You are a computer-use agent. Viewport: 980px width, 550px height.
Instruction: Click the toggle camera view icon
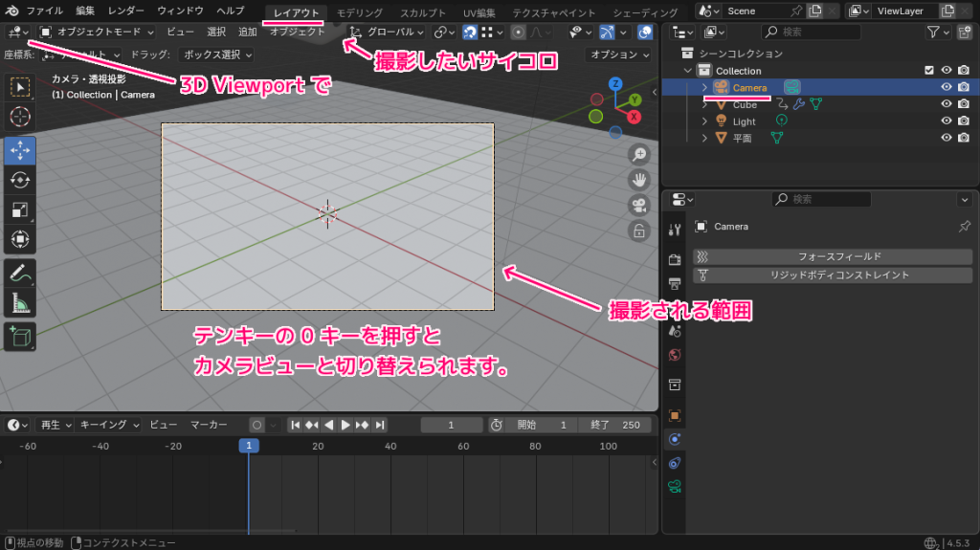638,206
